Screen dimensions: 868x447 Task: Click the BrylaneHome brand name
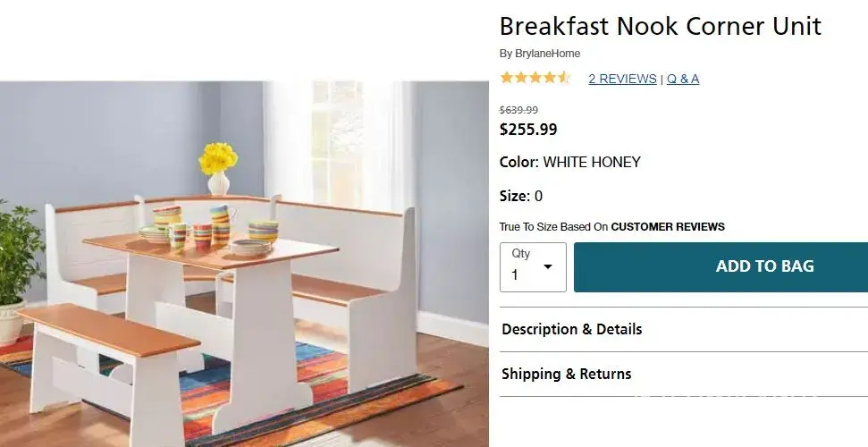coord(547,54)
